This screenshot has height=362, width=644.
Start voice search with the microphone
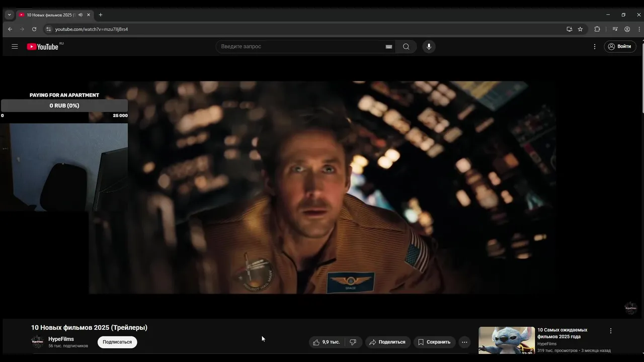pos(429,46)
